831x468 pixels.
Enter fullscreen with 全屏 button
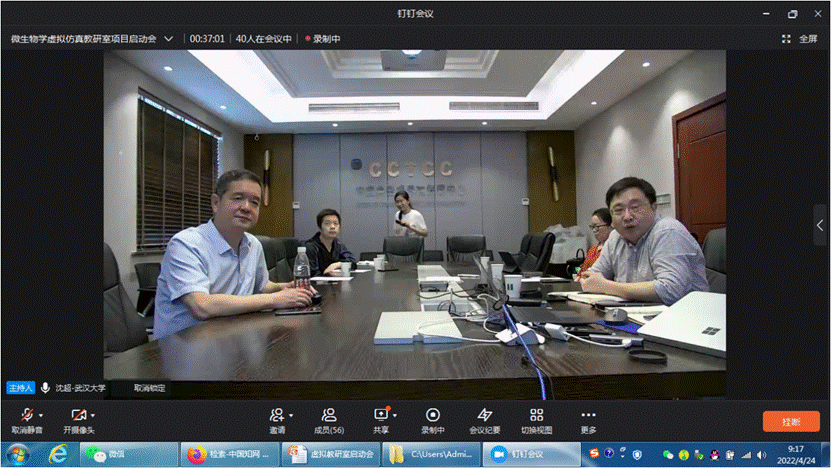800,39
